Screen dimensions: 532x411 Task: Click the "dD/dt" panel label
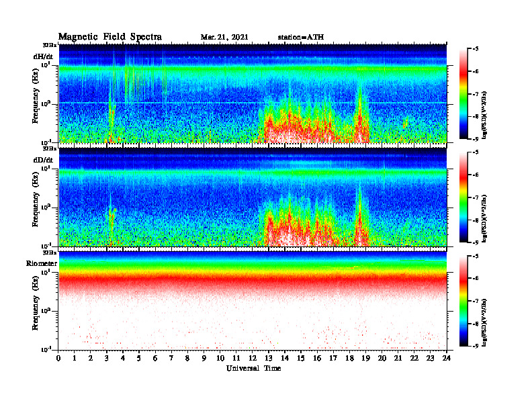tap(43, 160)
